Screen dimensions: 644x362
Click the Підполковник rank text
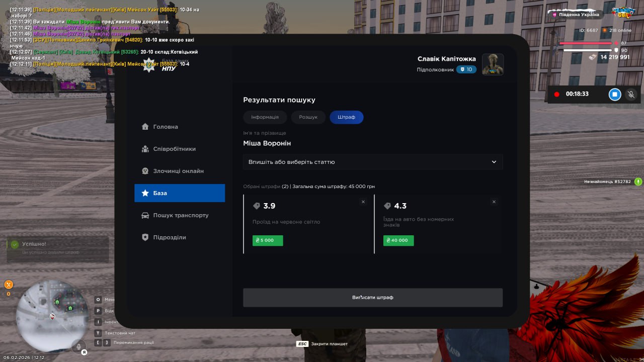pyautogui.click(x=435, y=70)
